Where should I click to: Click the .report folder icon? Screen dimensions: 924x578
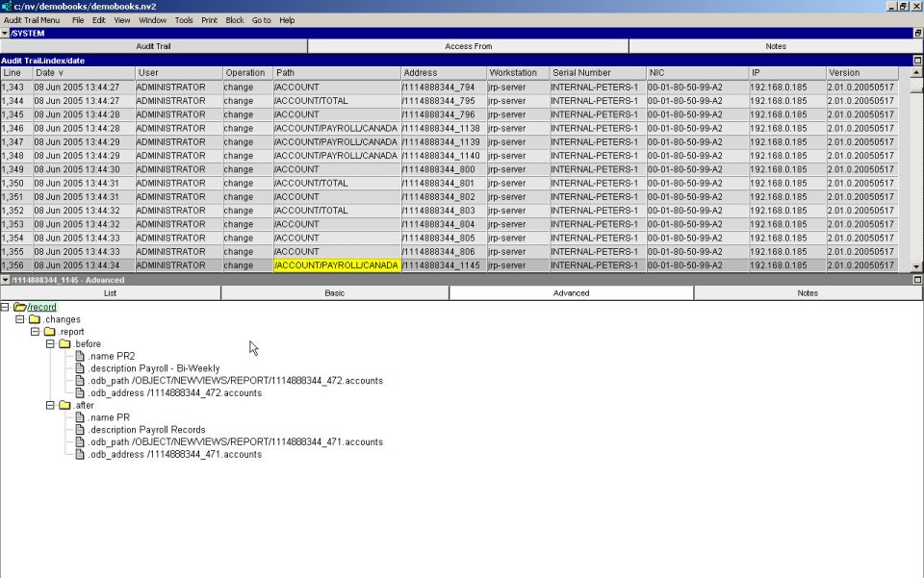click(x=50, y=332)
